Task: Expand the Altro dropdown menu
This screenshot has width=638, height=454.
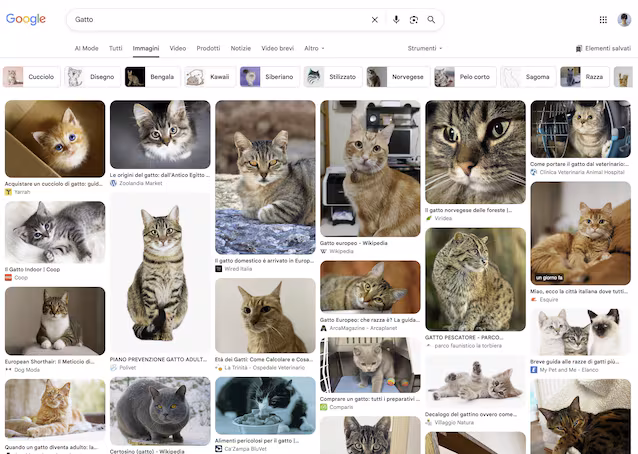Action: (x=314, y=48)
